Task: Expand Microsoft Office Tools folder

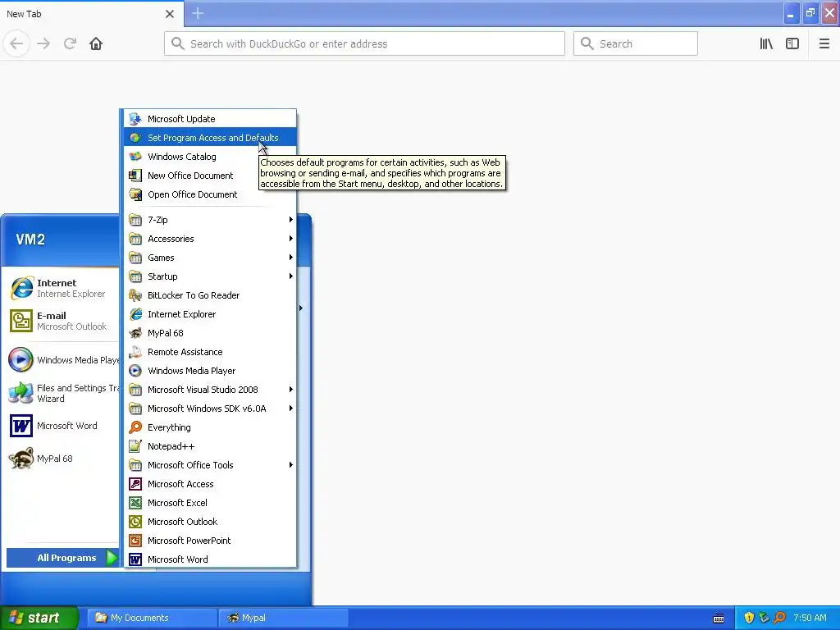Action: [x=210, y=465]
